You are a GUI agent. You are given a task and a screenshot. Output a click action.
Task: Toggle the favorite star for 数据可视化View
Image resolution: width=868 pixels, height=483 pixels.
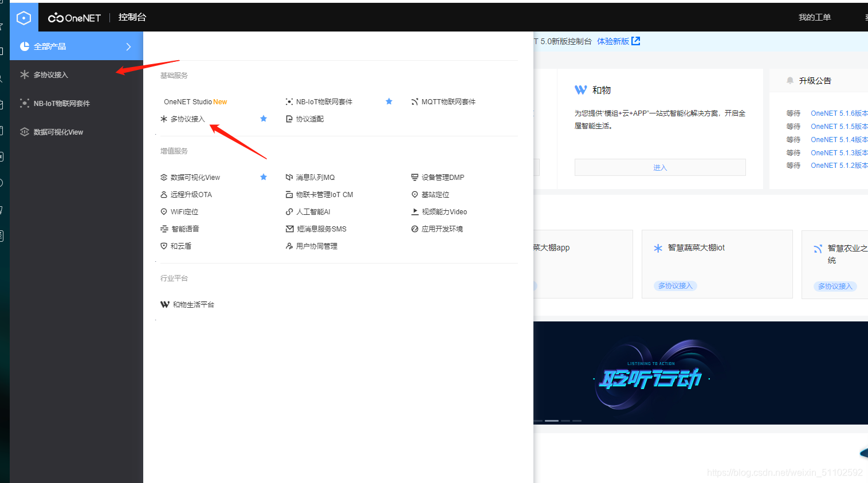[x=264, y=177]
